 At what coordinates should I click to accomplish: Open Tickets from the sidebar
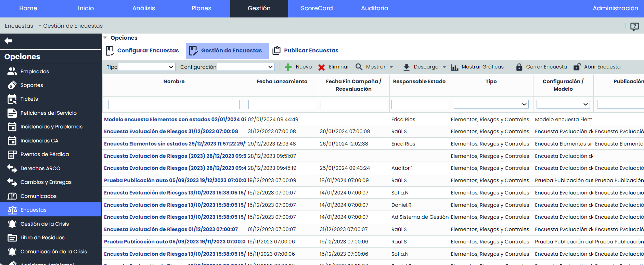[x=29, y=99]
